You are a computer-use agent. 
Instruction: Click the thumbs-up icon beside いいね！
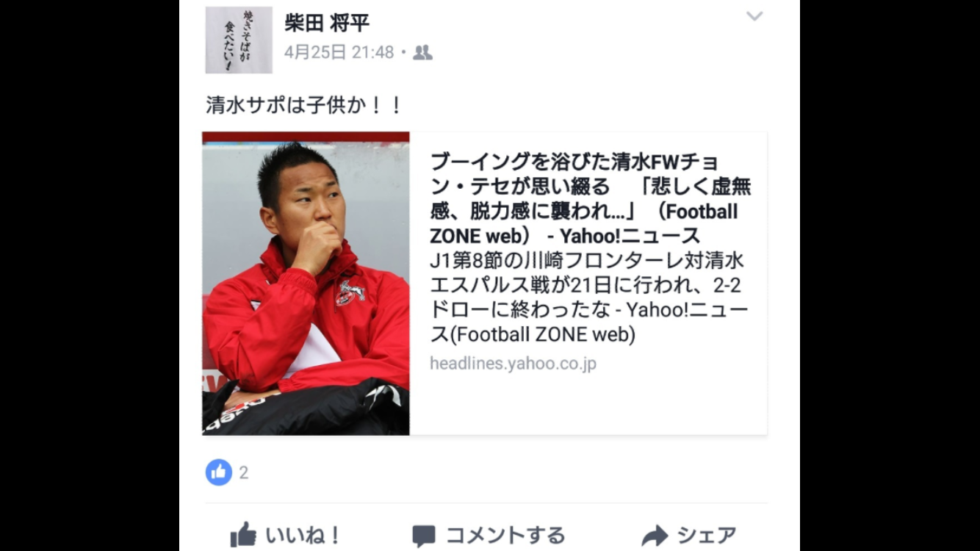click(x=243, y=534)
